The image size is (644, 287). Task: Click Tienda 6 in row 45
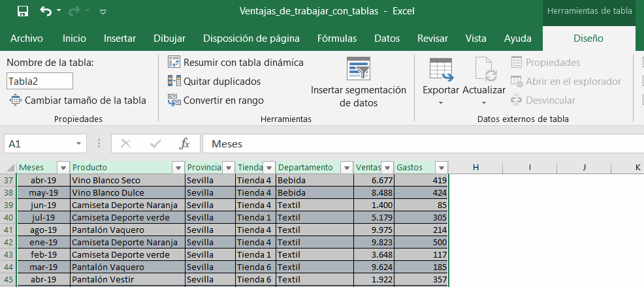point(255,280)
